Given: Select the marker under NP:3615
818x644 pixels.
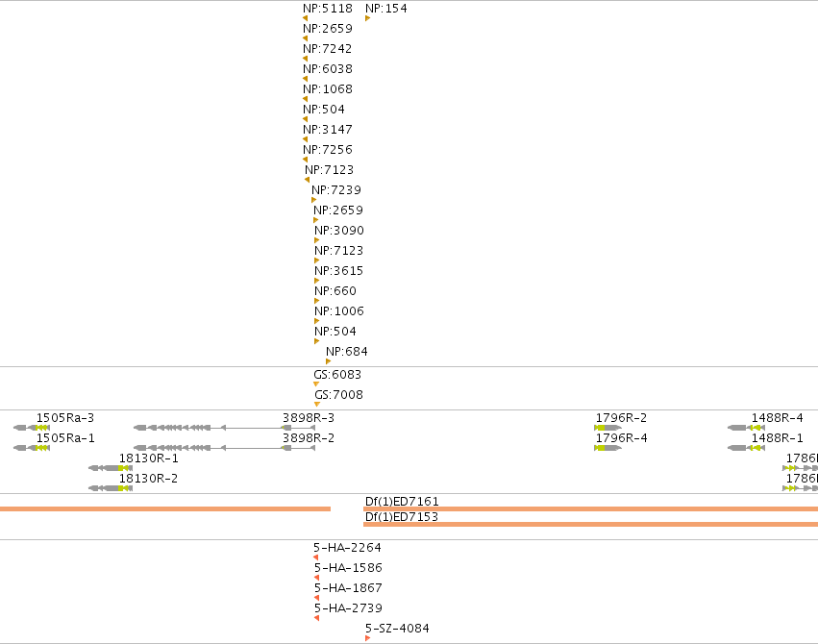Looking at the screenshot, I should (316, 281).
